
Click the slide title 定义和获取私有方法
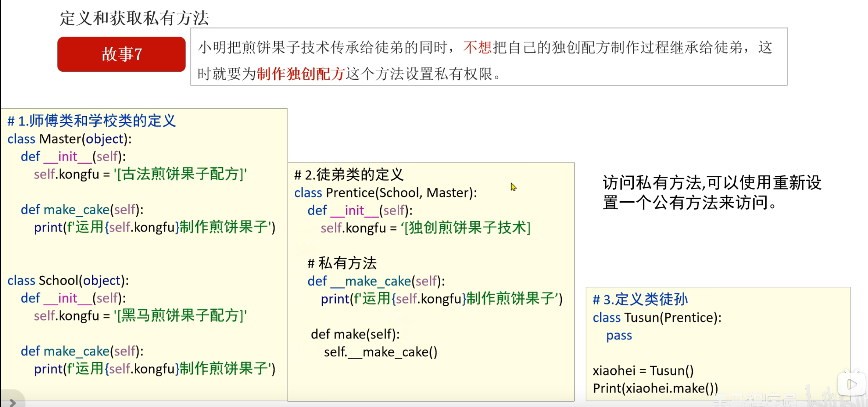point(134,18)
